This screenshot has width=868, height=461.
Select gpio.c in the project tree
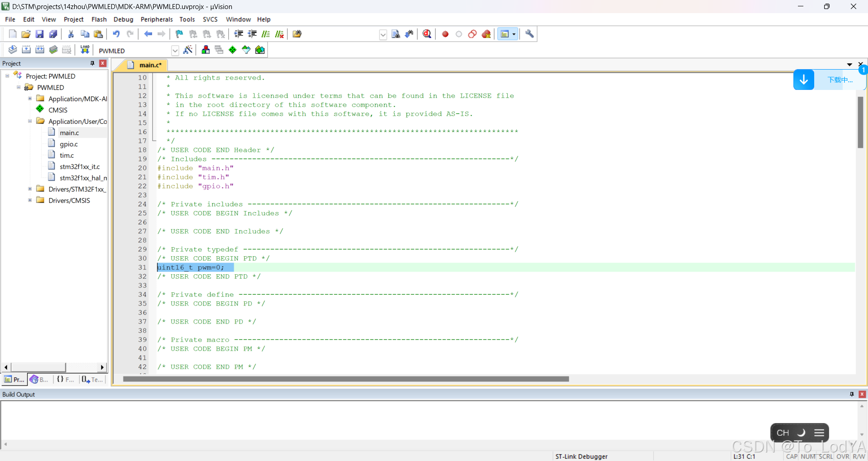[x=69, y=144]
